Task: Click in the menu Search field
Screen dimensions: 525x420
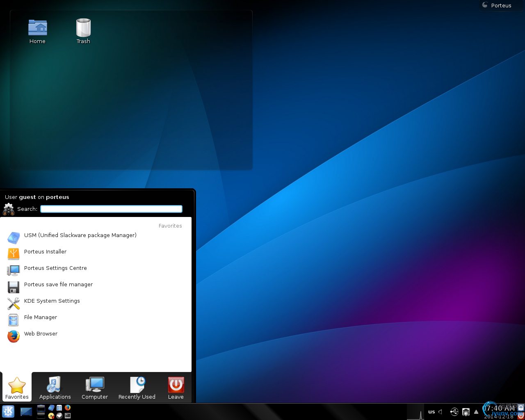Action: 111,209
